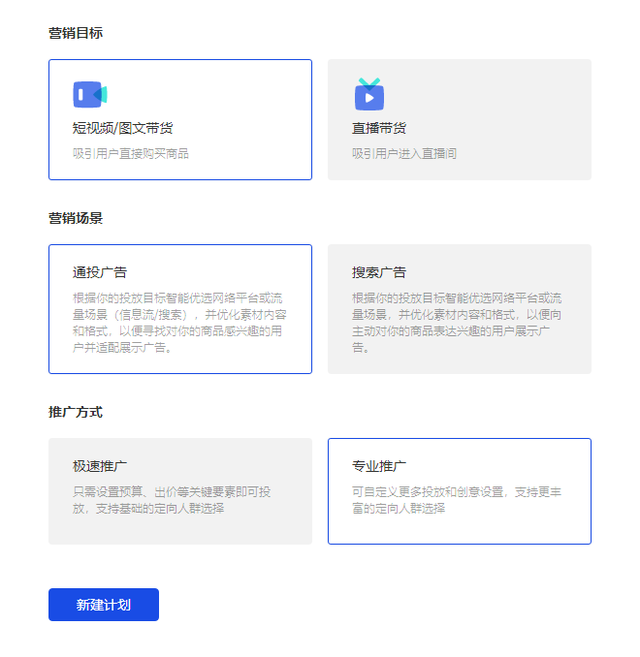Click the 营销场景 section heading
The height and width of the screenshot is (657, 640).
pyautogui.click(x=75, y=218)
